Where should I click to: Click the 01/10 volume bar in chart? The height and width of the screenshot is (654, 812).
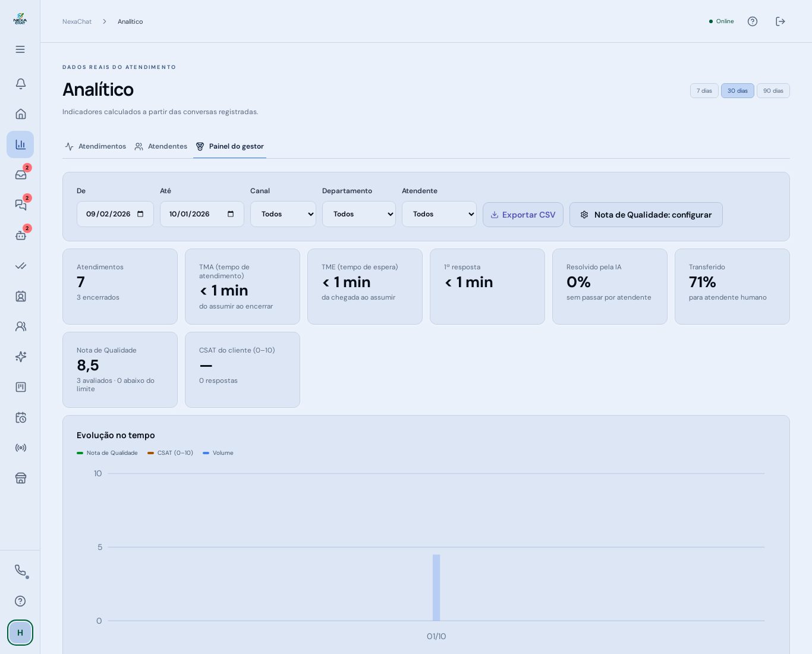[436, 588]
